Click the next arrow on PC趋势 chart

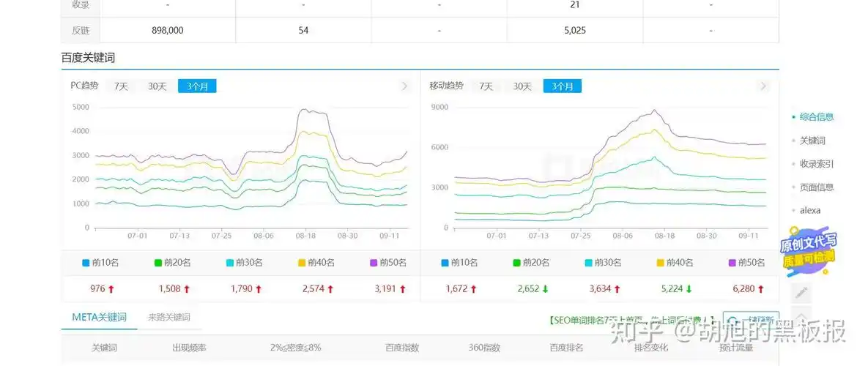(404, 86)
